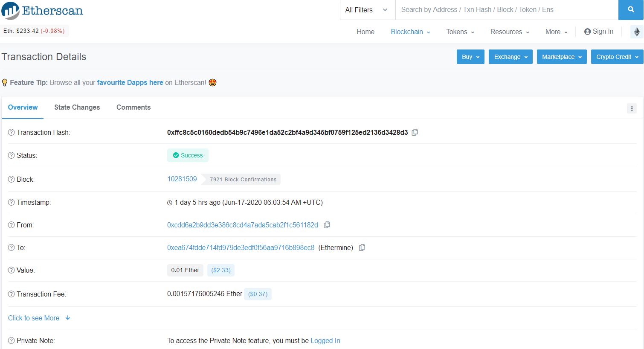Click the (Ethermine) label
The width and height of the screenshot is (644, 349).
point(336,247)
